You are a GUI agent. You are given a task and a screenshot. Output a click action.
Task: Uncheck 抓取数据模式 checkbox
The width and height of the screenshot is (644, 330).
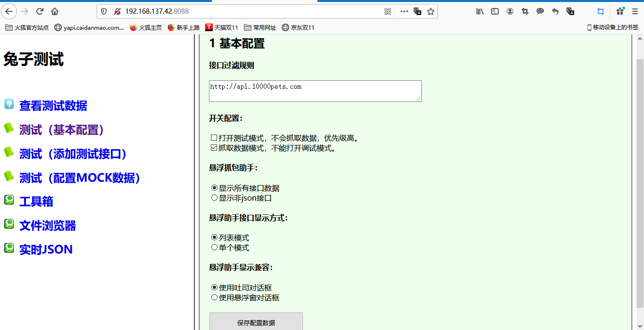coord(214,148)
